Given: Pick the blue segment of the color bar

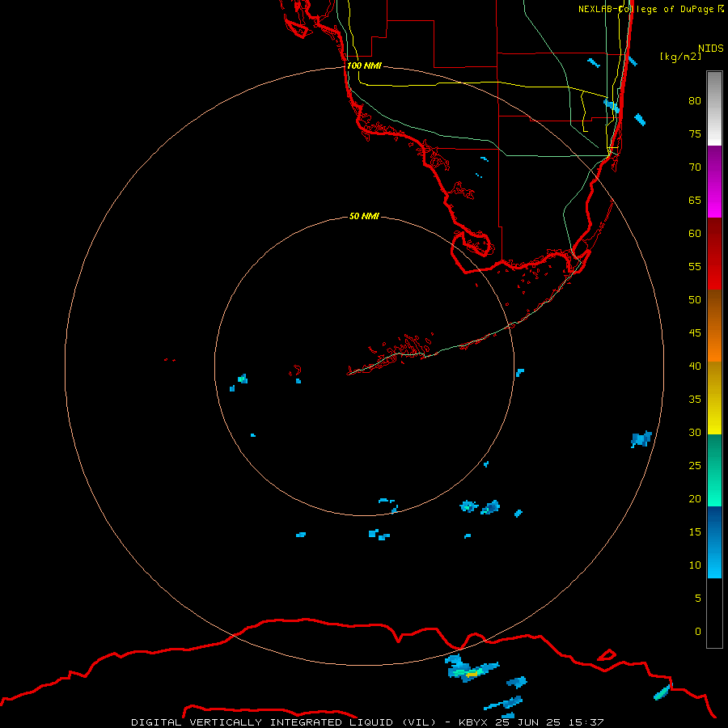Looking at the screenshot, I should 714,542.
